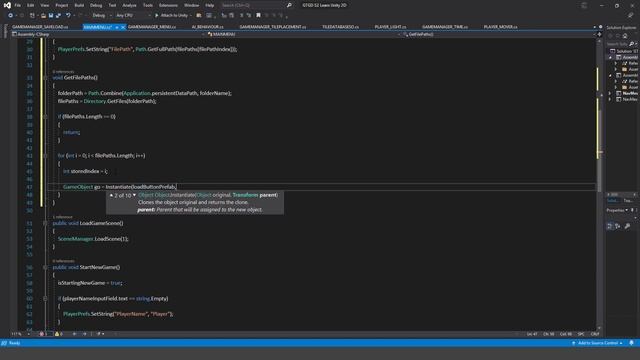Switch to AI_BEHAVIOUR.cs tab

pyautogui.click(x=207, y=27)
